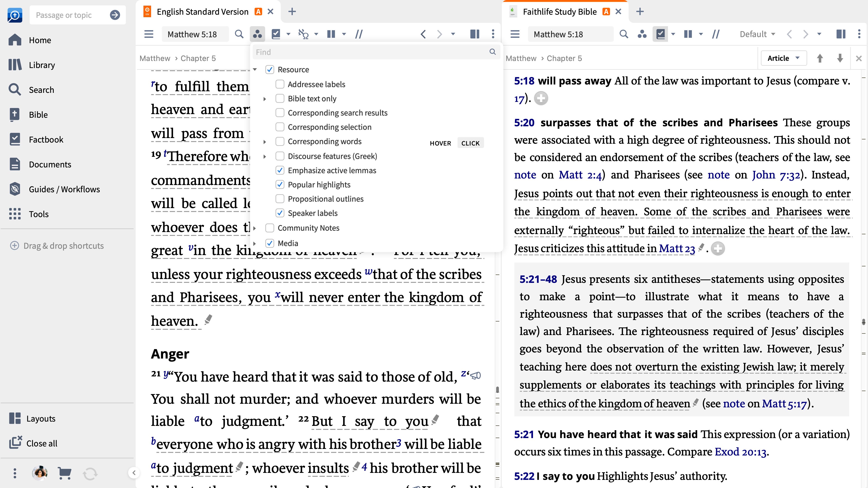
Task: Add new tab next to Faithlife Study Bible
Action: tap(640, 12)
